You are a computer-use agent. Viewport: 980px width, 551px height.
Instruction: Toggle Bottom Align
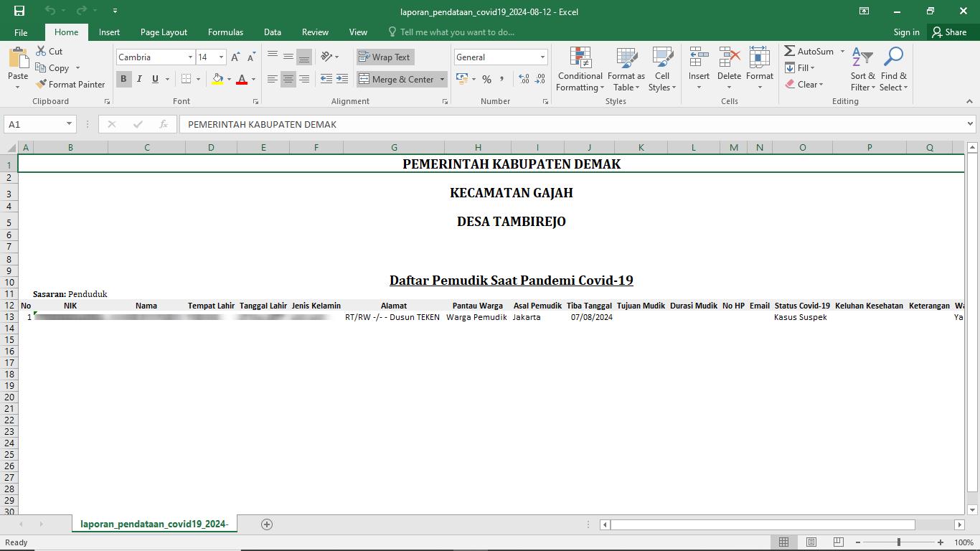tap(304, 57)
